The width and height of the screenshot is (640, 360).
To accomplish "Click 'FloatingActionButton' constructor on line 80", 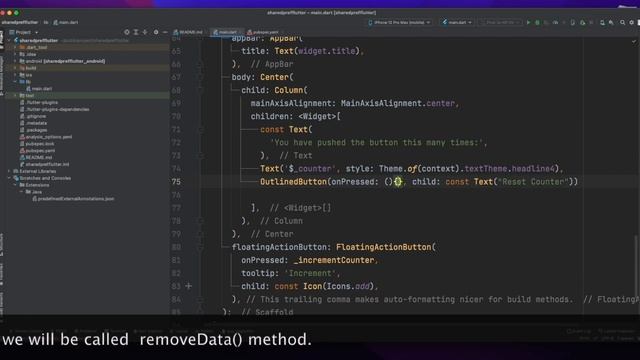I will 384,247.
